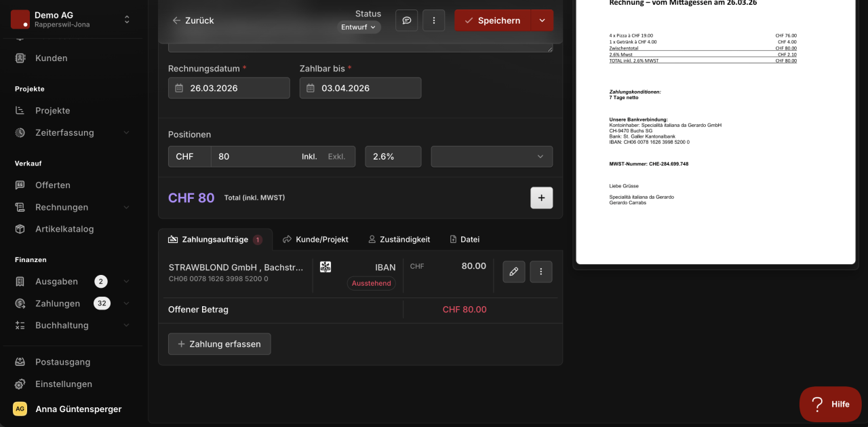Viewport: 868px width, 427px height.
Task: Open the comment bubble icon
Action: coord(407,20)
